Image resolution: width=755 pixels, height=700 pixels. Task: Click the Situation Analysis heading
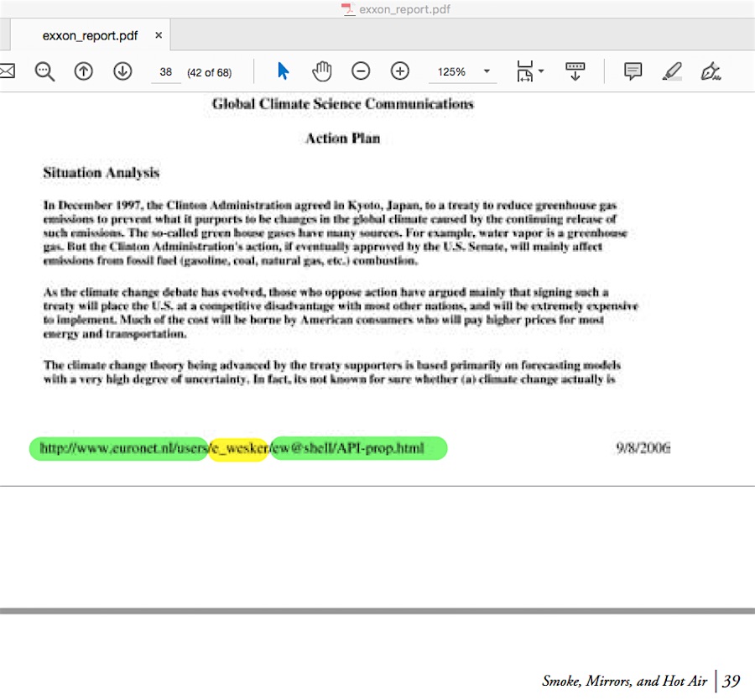click(x=101, y=173)
